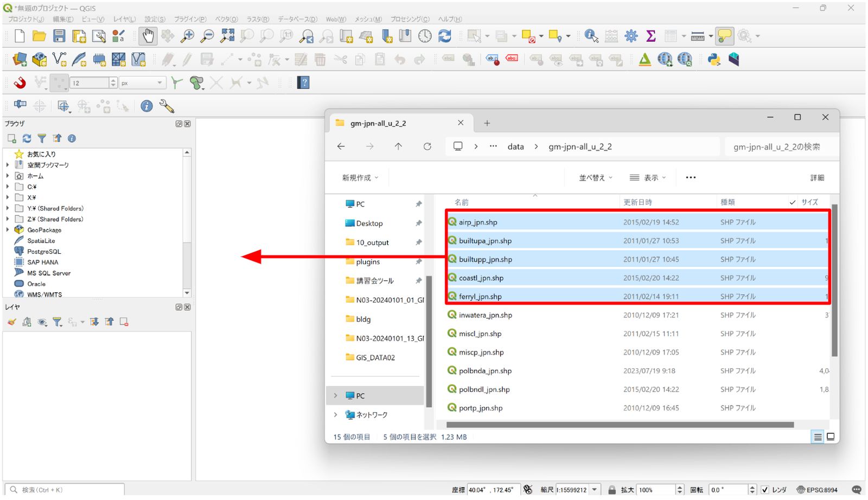
Task: Click the 詳細 details button
Action: pyautogui.click(x=817, y=178)
